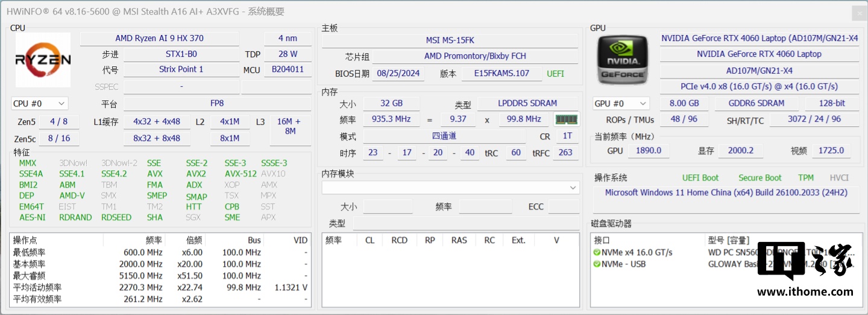
Task: Click the 倍频 column header
Action: pyautogui.click(x=194, y=240)
